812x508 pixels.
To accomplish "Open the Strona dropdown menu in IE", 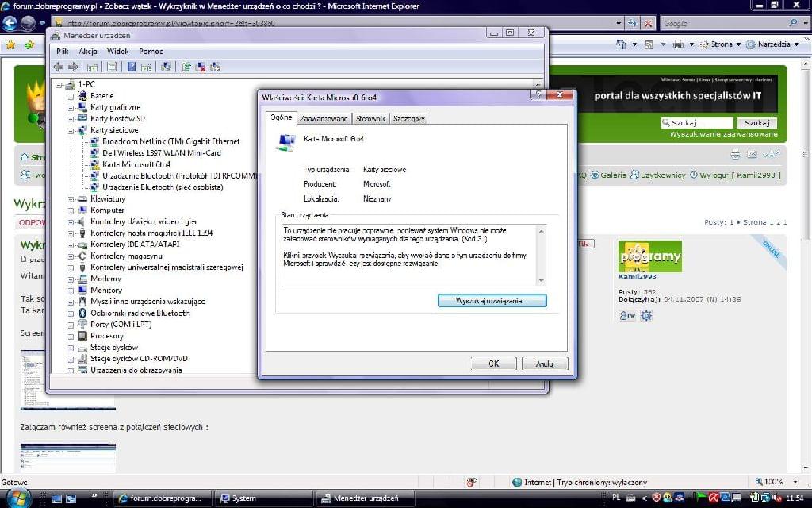I will coord(720,44).
